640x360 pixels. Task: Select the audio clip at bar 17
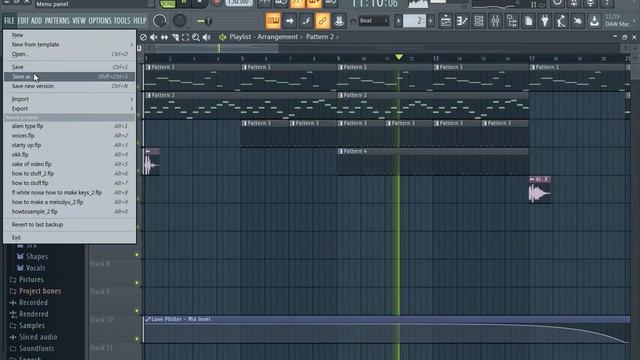tap(540, 190)
